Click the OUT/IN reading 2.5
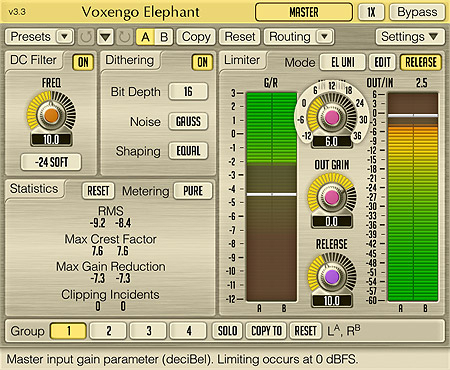The height and width of the screenshot is (370, 450). 421,83
